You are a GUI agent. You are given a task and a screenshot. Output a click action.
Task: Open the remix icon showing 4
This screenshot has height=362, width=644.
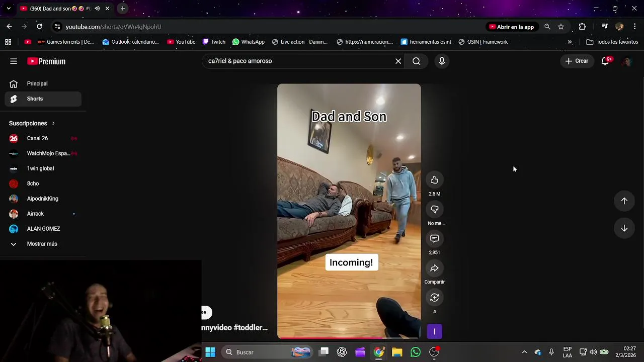(434, 298)
